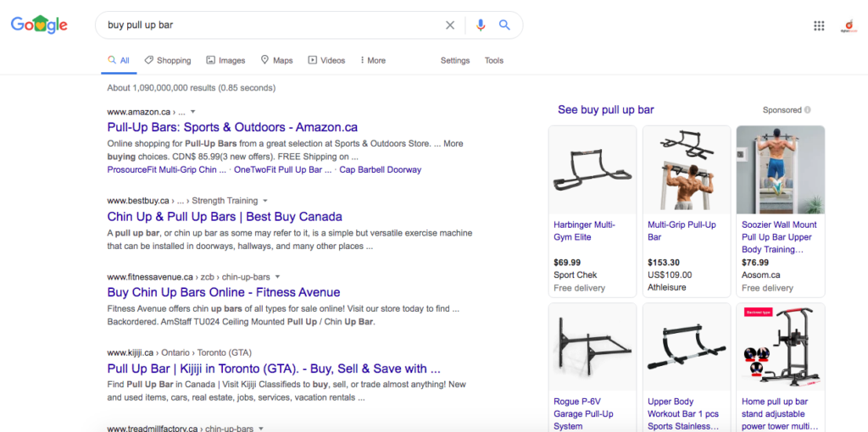868x432 pixels.
Task: Expand the dropdown arrow beside bestbuy.ca Strength Training
Action: coord(265,200)
